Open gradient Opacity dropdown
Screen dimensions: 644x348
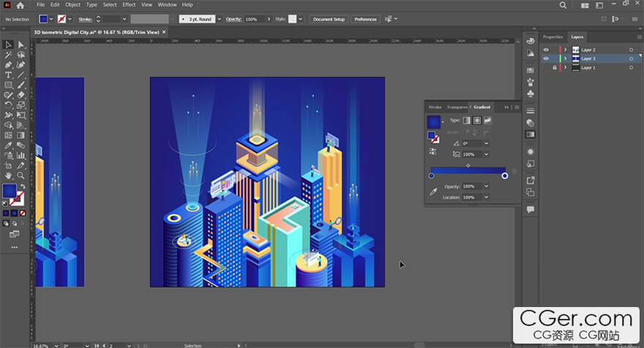pyautogui.click(x=486, y=186)
